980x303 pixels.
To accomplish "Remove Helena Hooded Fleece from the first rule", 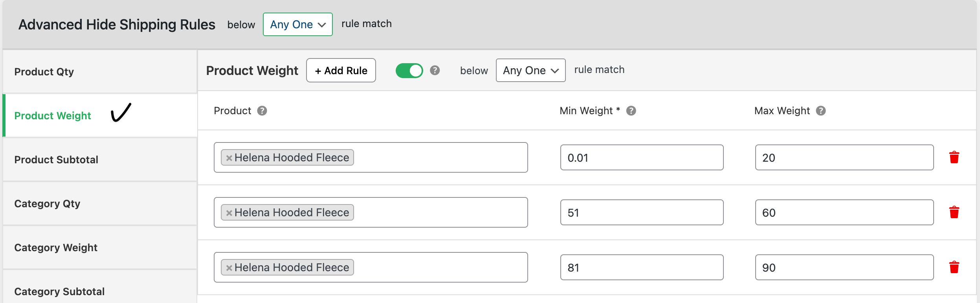I will coord(229,157).
